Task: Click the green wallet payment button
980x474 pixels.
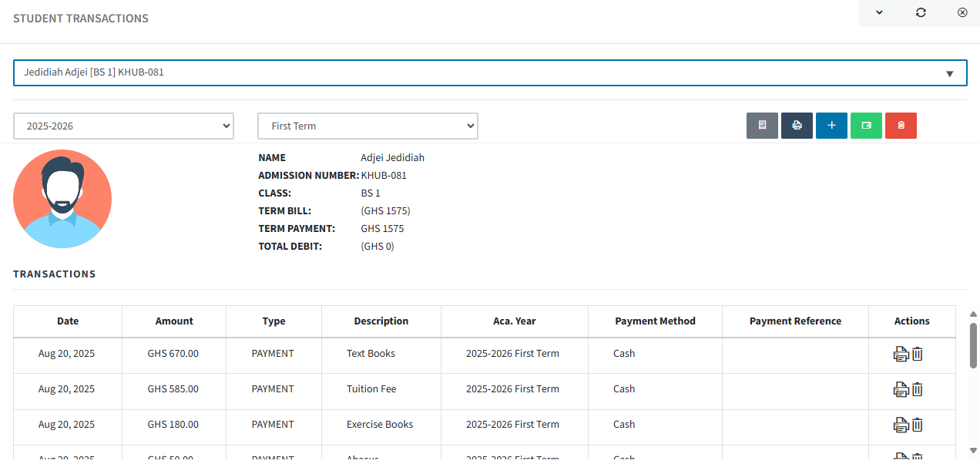Action: 866,126
